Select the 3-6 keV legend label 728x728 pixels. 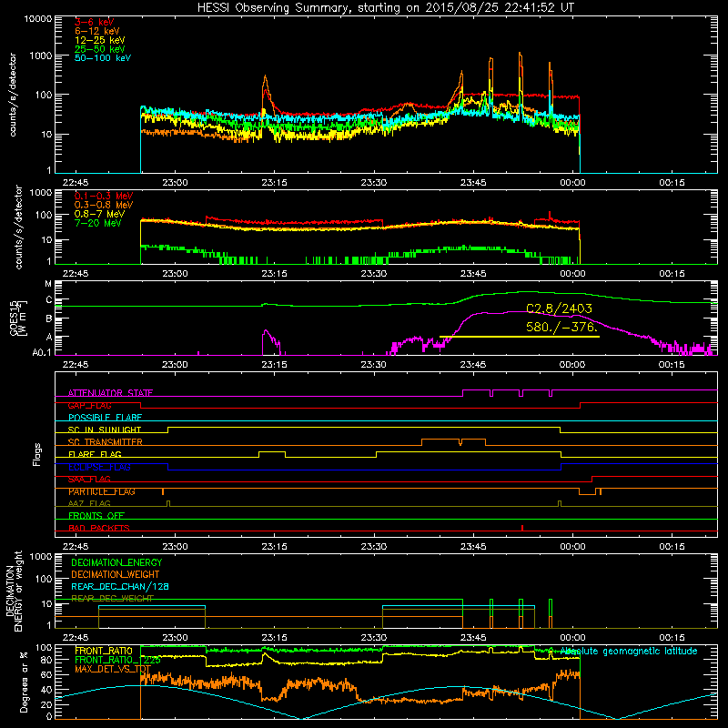(x=94, y=22)
